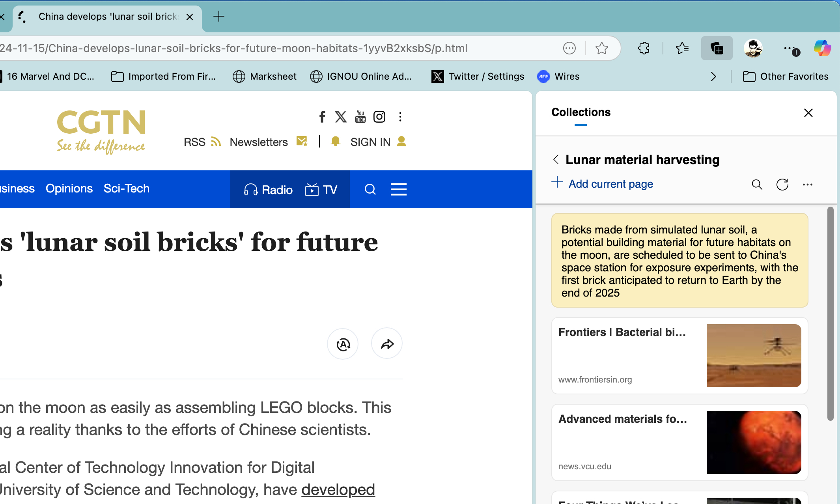Click the Copilot icon in the toolbar
This screenshot has height=504, width=840.
click(822, 48)
